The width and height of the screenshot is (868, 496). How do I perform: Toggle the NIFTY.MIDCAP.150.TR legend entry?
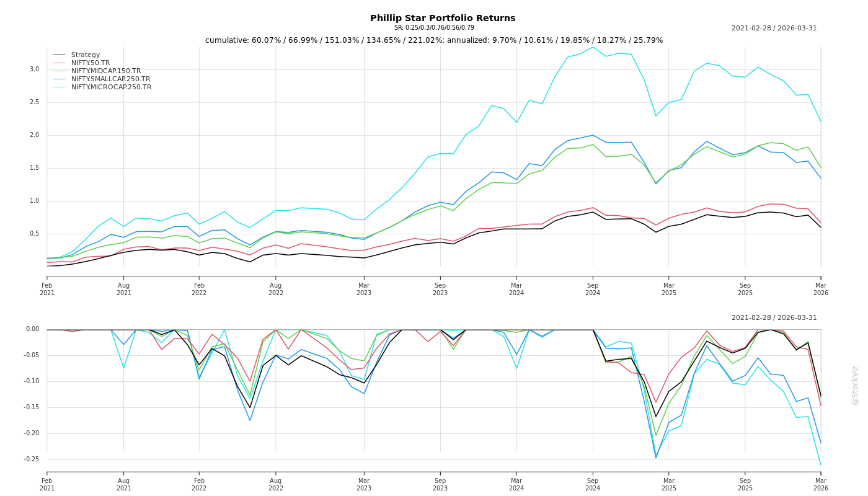point(106,71)
